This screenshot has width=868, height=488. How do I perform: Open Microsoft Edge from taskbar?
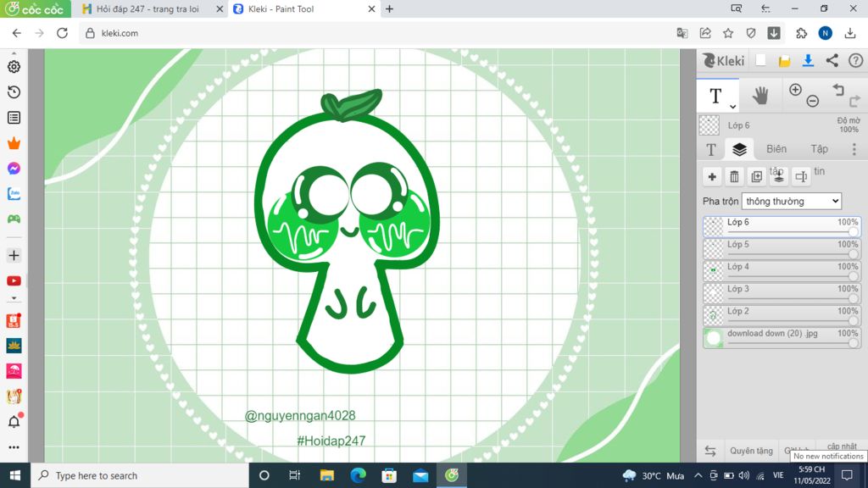tap(359, 475)
